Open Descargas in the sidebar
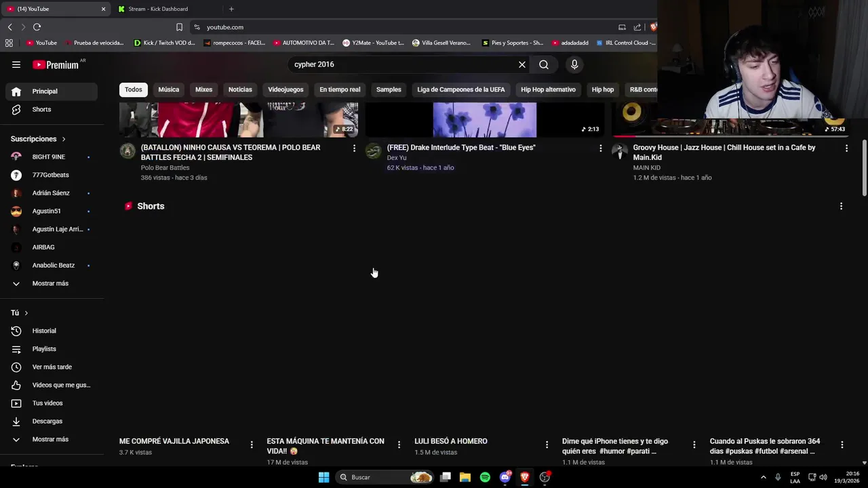 coord(52,421)
